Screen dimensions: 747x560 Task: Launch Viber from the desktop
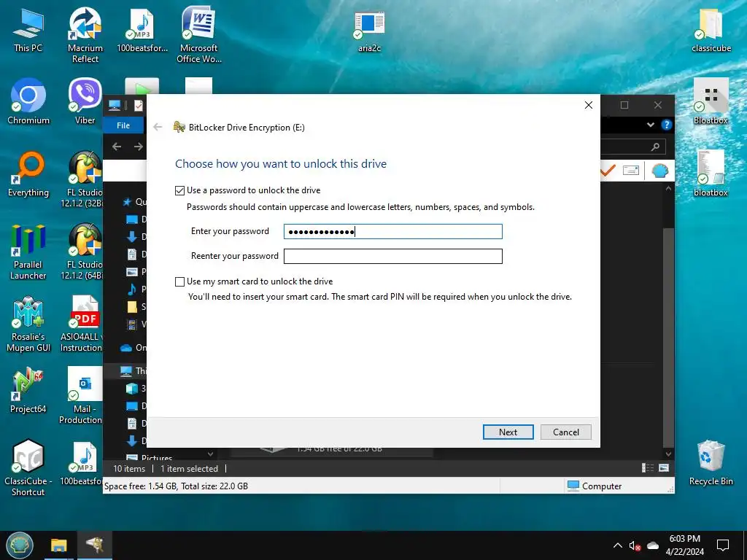[85, 102]
